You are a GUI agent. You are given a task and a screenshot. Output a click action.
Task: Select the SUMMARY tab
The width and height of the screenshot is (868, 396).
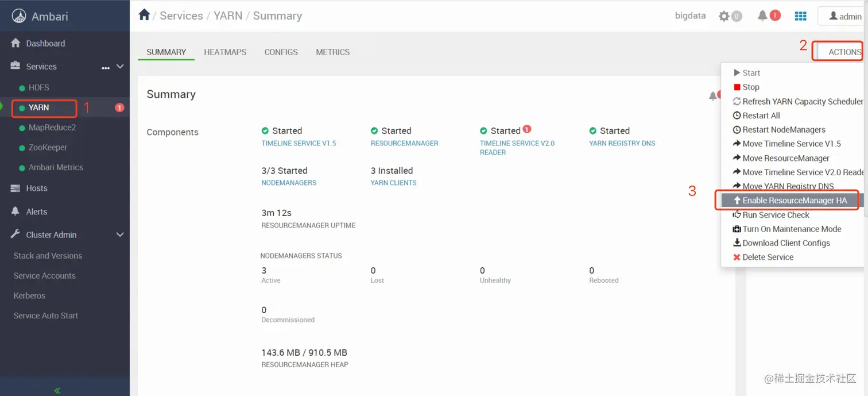point(166,52)
